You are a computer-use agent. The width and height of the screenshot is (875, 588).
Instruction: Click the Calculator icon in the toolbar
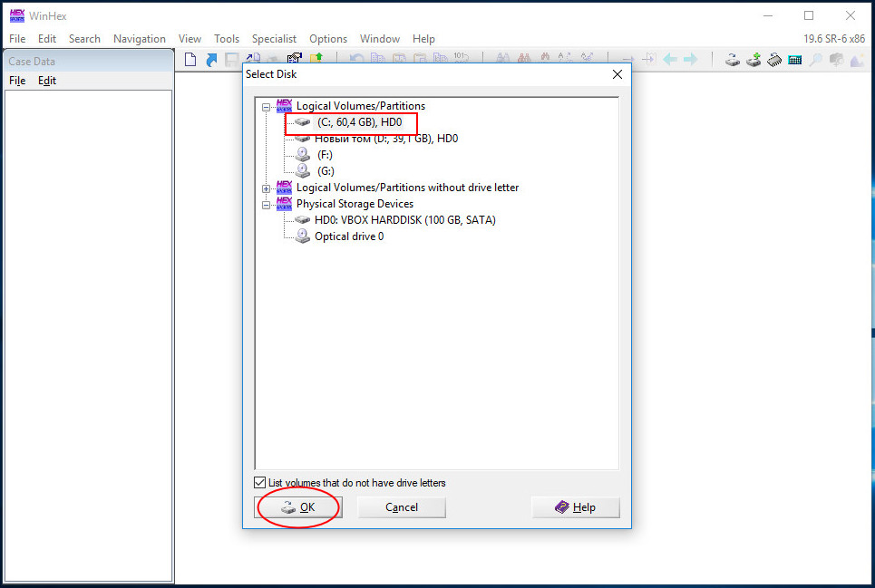coord(795,60)
